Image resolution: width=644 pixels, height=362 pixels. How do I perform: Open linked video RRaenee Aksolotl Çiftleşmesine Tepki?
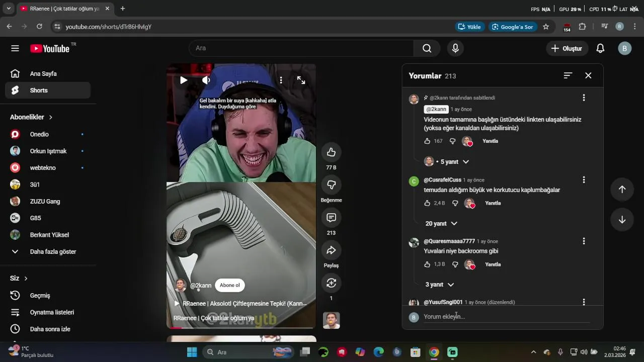pyautogui.click(x=240, y=304)
